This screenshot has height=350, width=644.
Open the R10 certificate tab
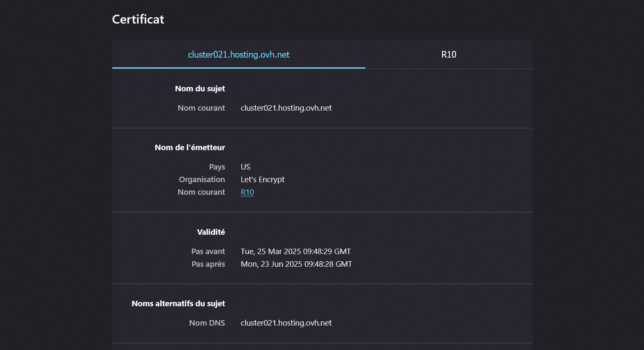pos(449,55)
